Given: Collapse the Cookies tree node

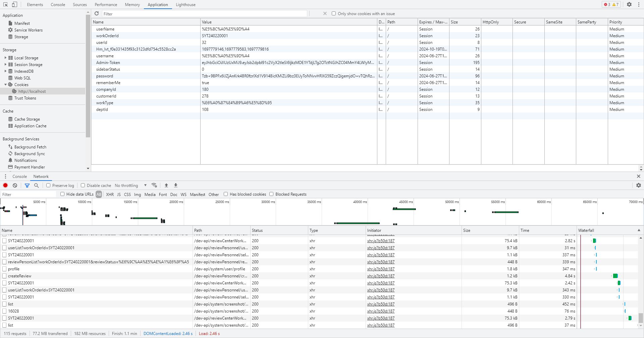Looking at the screenshot, I should click(5, 84).
